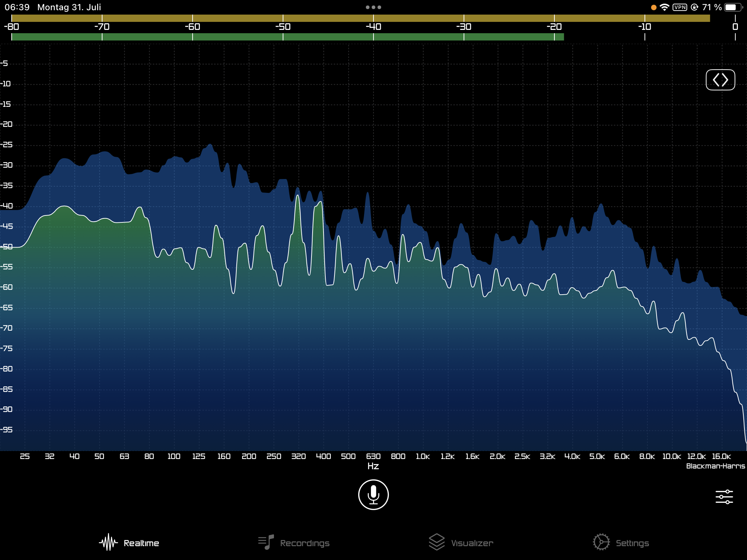Switch to the Recordings tab
747x560 pixels.
point(294,543)
